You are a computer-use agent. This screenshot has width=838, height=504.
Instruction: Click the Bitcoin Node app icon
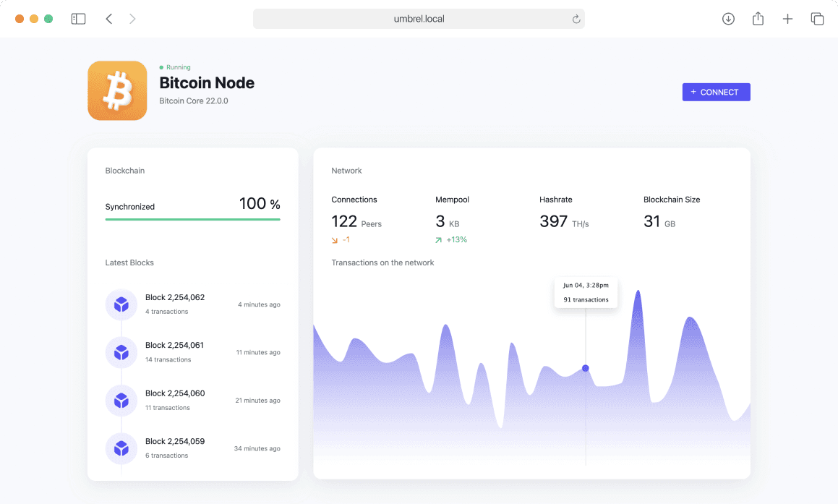117,90
